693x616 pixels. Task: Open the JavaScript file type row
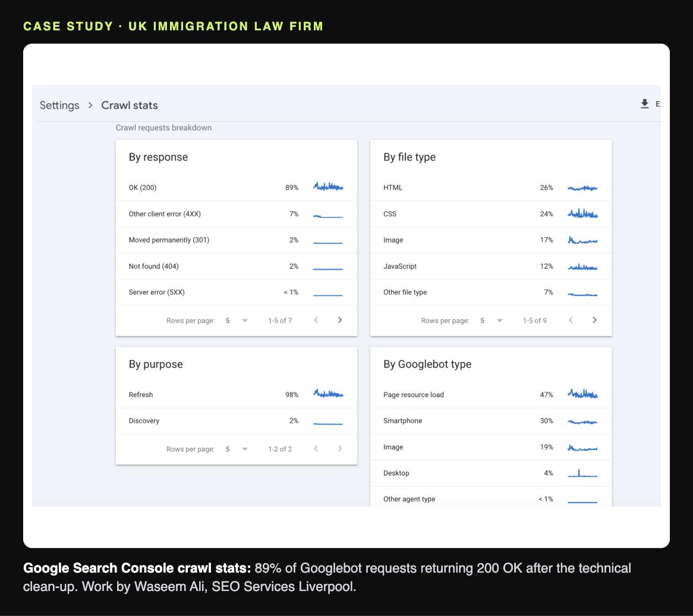[x=491, y=266]
